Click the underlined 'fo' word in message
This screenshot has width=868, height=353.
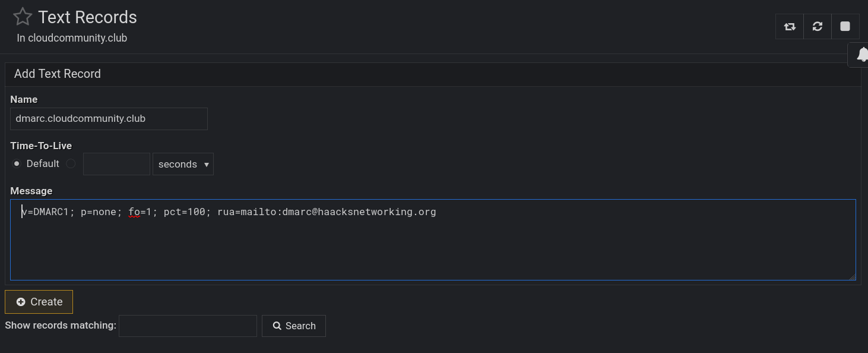[x=134, y=212]
